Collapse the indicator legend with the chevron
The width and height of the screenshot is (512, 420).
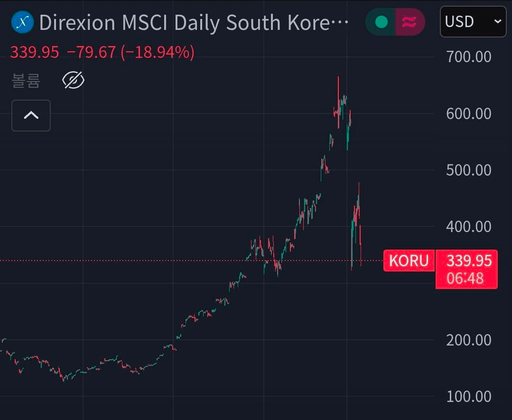31,115
